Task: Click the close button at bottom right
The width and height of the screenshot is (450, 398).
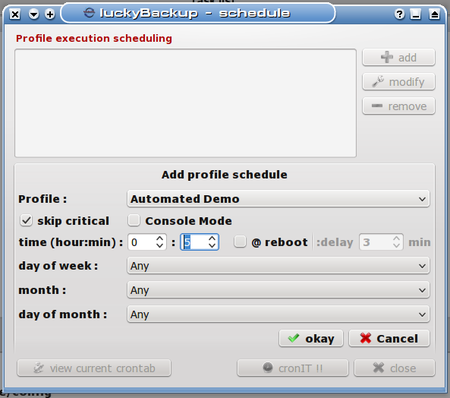Action: (394, 368)
